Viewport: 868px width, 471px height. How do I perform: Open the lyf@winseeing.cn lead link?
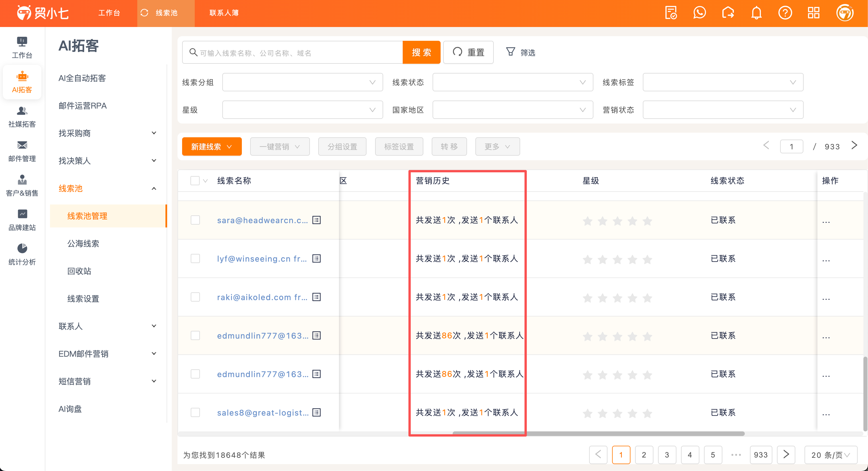(262, 258)
